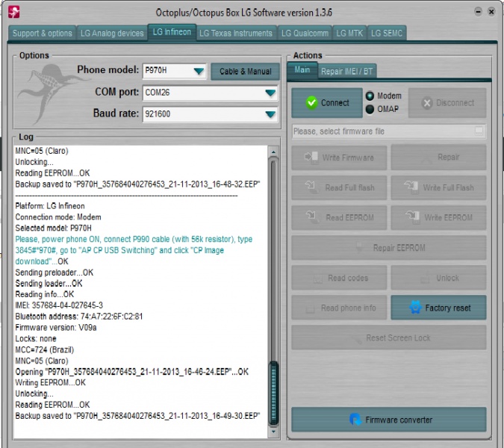
Task: Click the Octoplus logo icon in title bar
Action: [x=14, y=12]
